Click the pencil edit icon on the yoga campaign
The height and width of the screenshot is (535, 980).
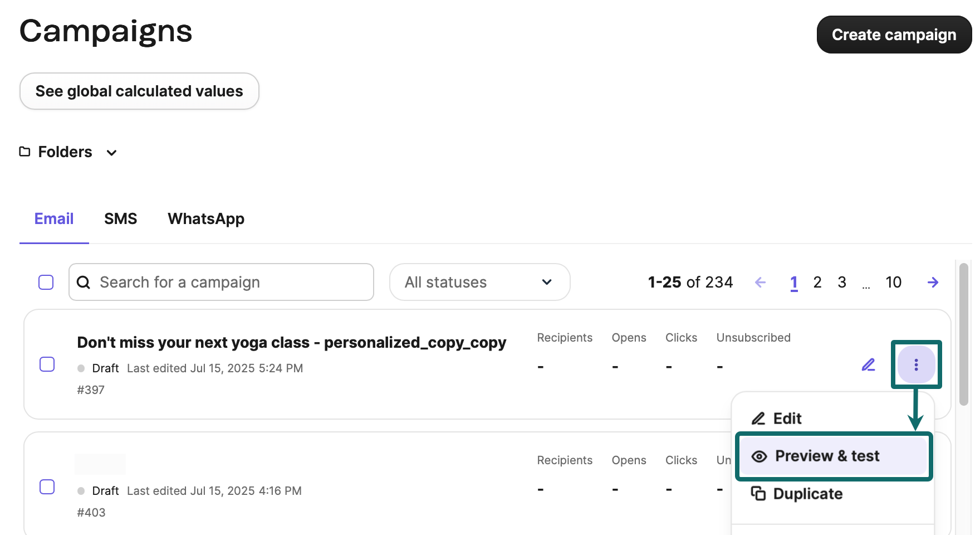868,365
